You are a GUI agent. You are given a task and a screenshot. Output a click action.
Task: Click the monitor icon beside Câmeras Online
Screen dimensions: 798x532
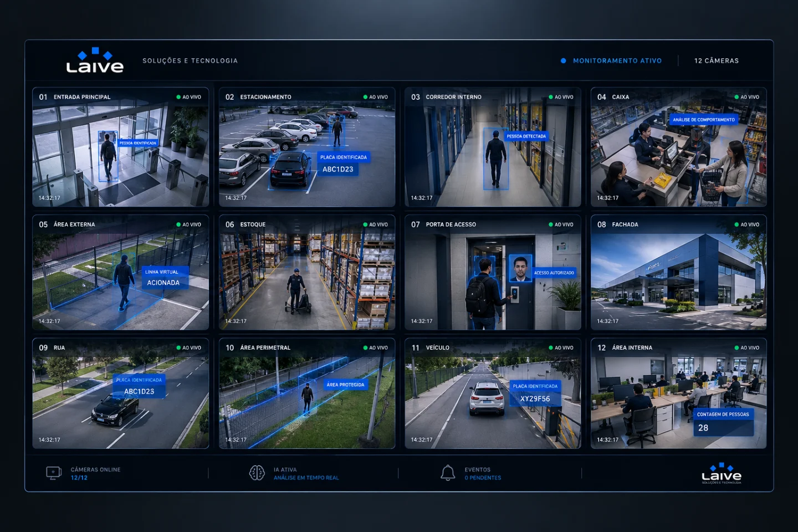point(53,473)
